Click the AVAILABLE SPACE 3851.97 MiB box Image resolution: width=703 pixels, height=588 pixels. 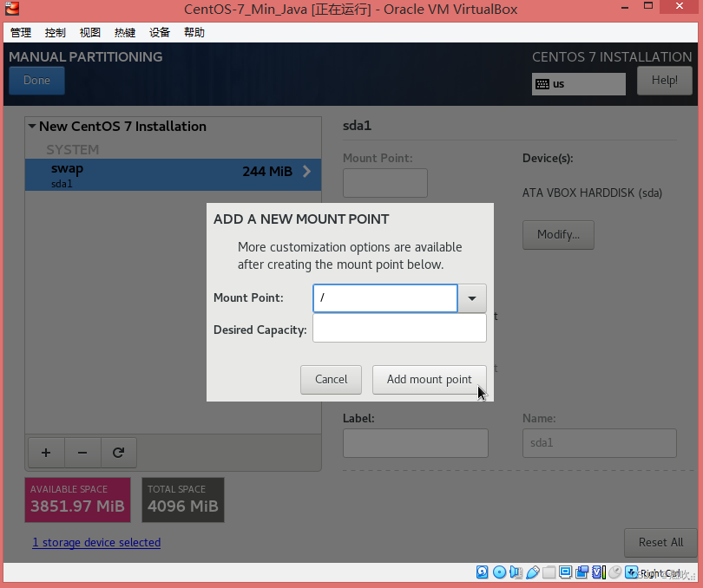tap(77, 500)
